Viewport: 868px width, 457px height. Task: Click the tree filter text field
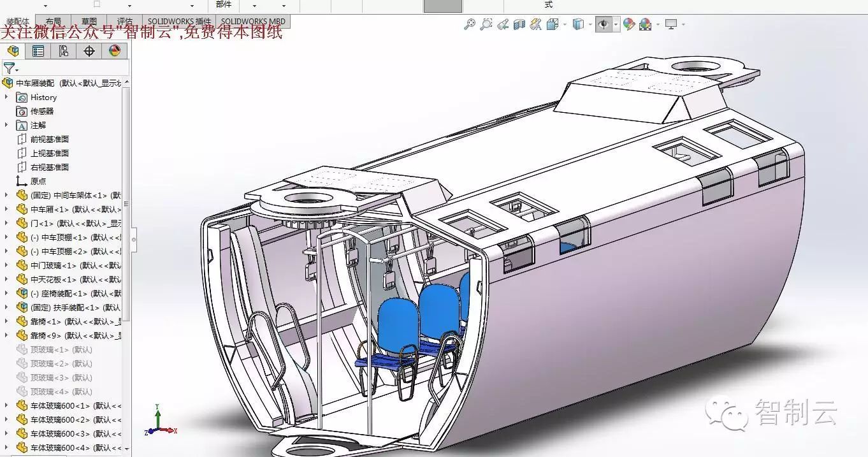(x=74, y=68)
